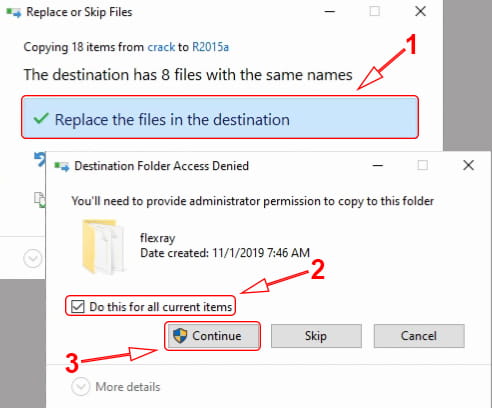
Task: Open the R2015a destination folder link
Action: (210, 47)
